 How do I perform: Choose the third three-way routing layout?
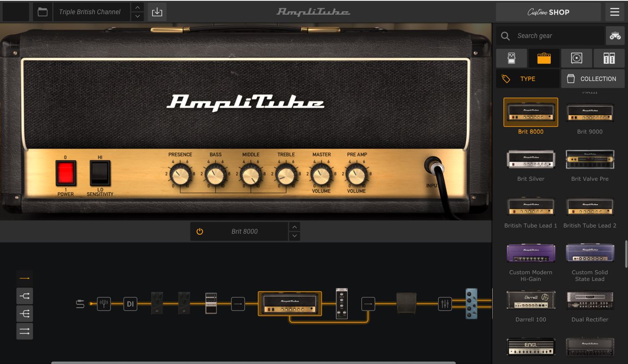pos(25,313)
